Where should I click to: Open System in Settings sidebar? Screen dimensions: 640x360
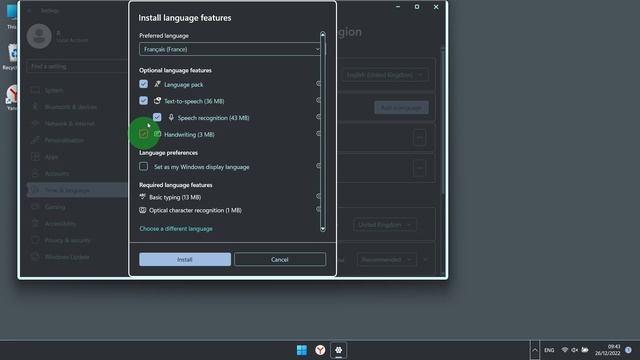(78, 90)
